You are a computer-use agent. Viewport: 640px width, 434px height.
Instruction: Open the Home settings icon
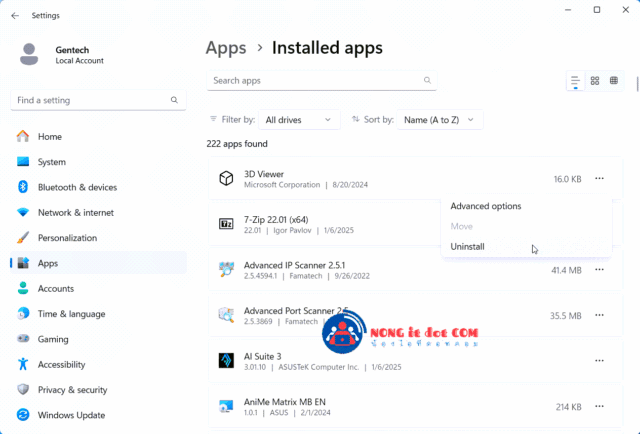point(23,136)
